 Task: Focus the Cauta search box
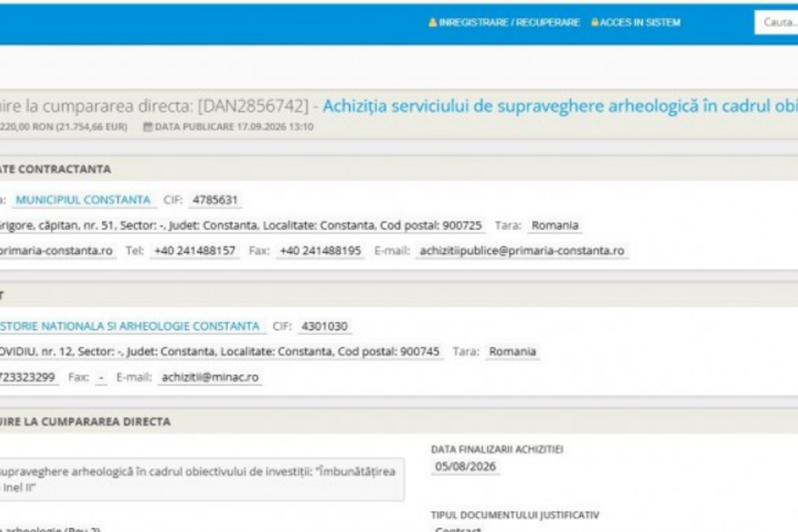776,23
